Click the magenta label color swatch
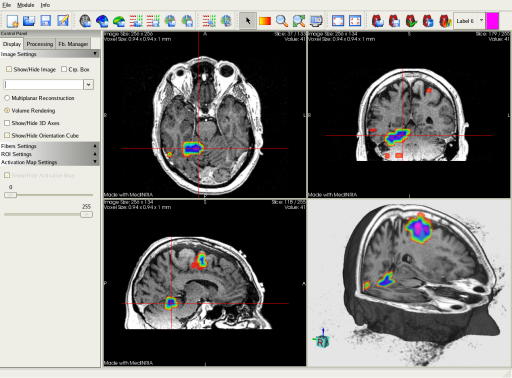512x378 pixels. pos(492,21)
